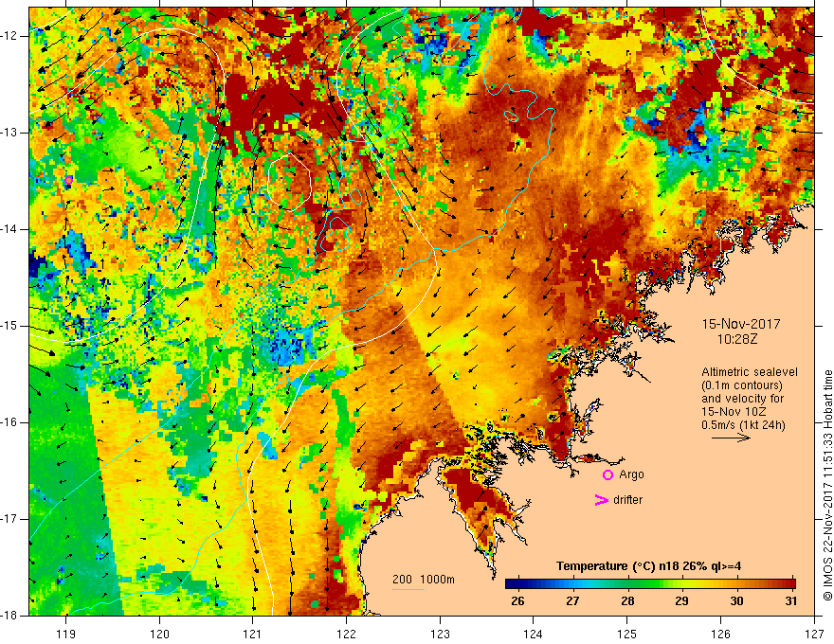Click the Temperature (°C) n18 title
Image resolution: width=834 pixels, height=644 pixels.
tap(649, 566)
